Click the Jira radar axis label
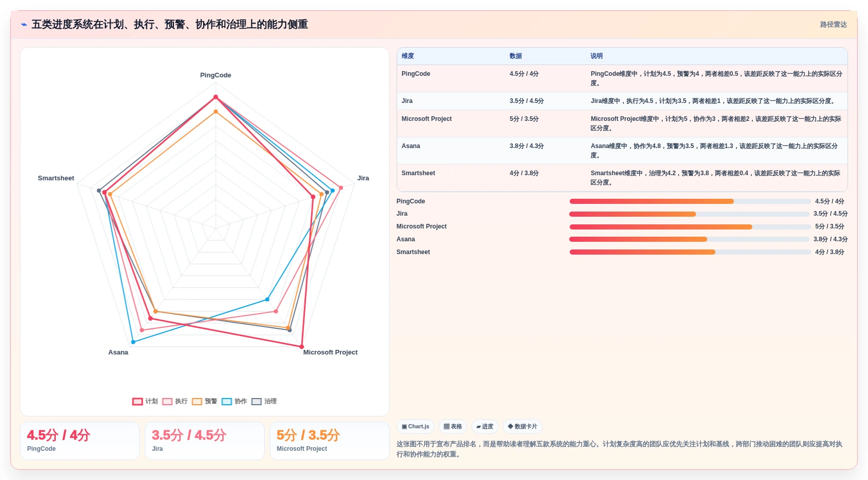Image resolution: width=868 pixels, height=480 pixels. (x=363, y=178)
